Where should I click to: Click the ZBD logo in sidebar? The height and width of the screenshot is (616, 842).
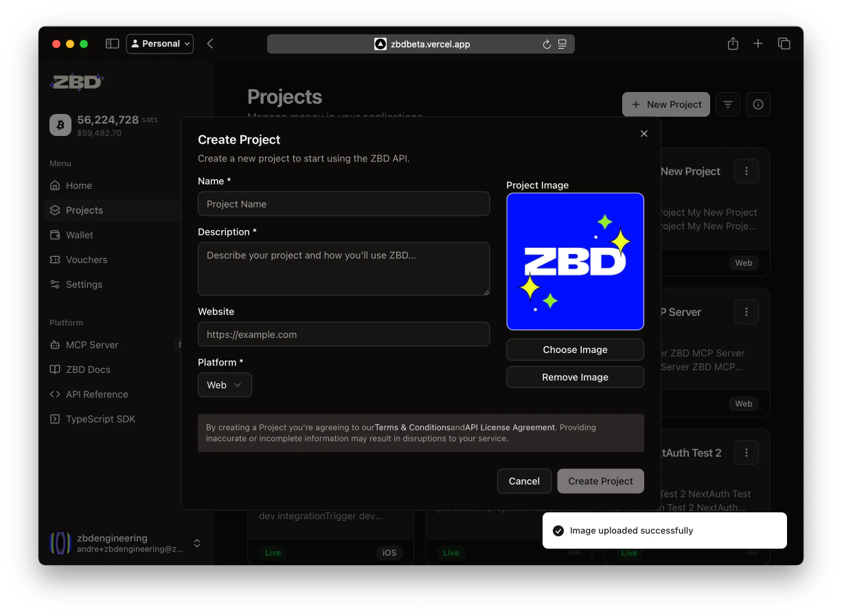76,82
